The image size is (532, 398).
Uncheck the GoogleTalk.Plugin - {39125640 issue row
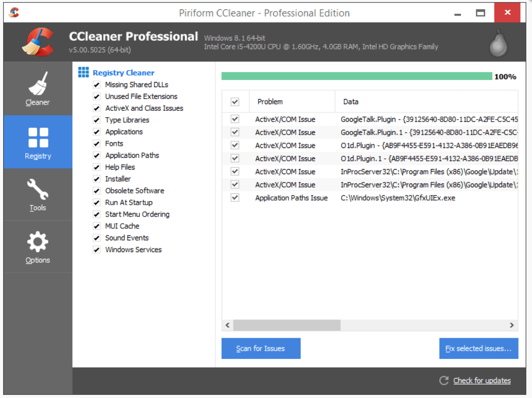point(235,119)
